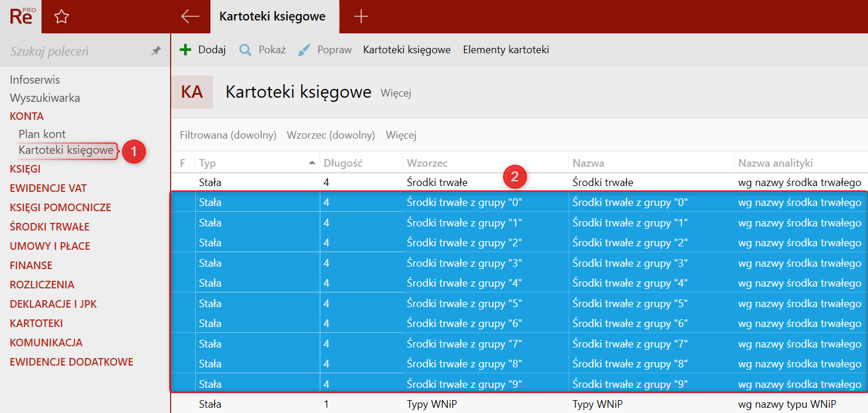
Task: Open favorites with the star icon
Action: (61, 17)
